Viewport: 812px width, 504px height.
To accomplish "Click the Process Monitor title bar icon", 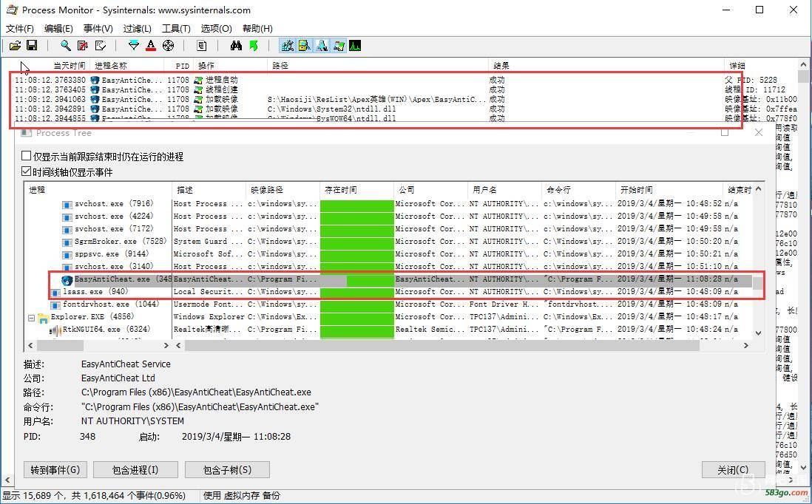I will pyautogui.click(x=11, y=10).
